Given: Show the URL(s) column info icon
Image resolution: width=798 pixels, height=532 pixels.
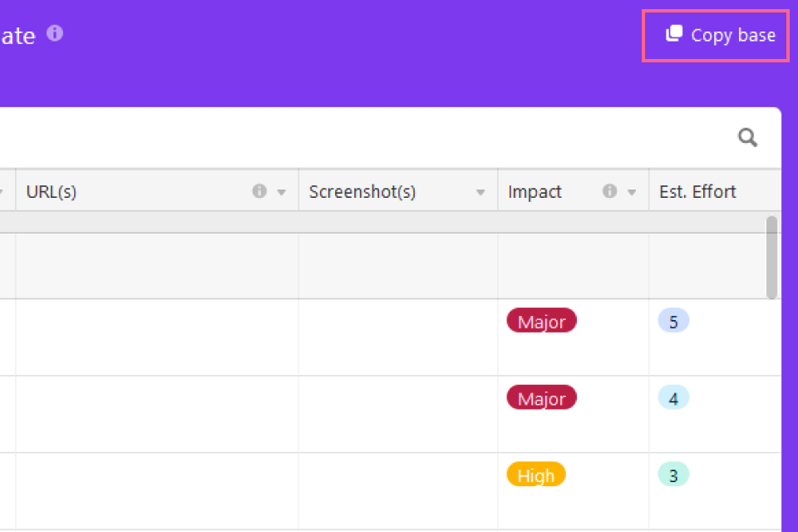Looking at the screenshot, I should 259,191.
